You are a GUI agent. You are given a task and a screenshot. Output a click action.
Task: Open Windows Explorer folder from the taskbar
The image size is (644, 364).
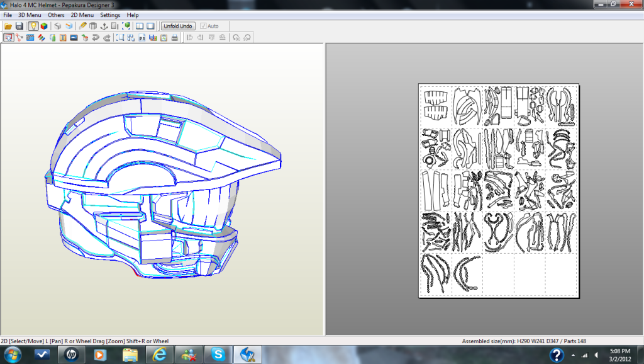tap(130, 355)
